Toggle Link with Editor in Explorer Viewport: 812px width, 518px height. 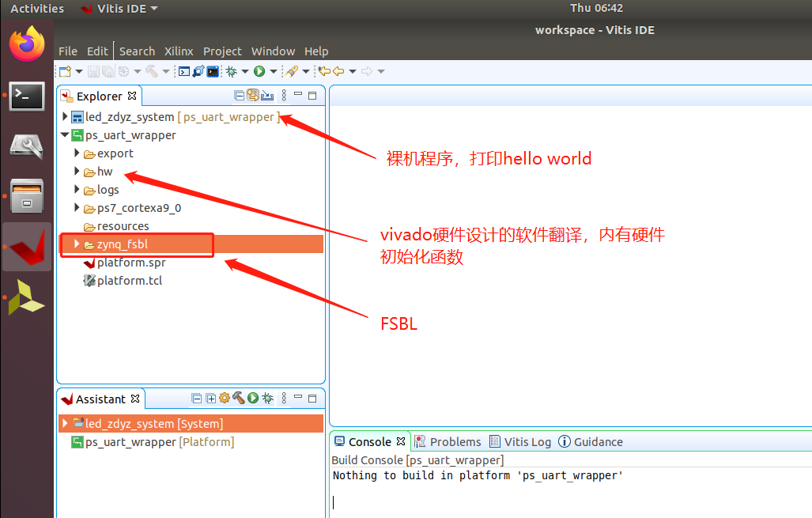pyautogui.click(x=253, y=95)
